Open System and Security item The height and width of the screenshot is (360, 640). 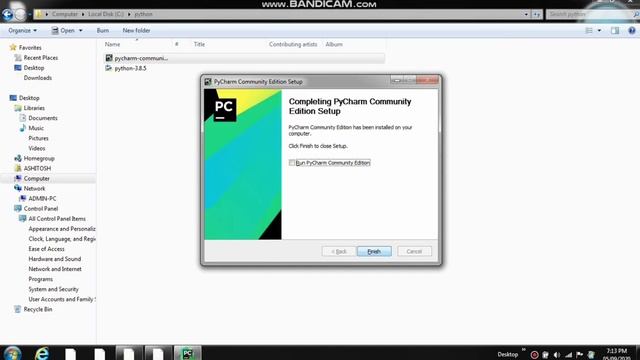(53, 289)
